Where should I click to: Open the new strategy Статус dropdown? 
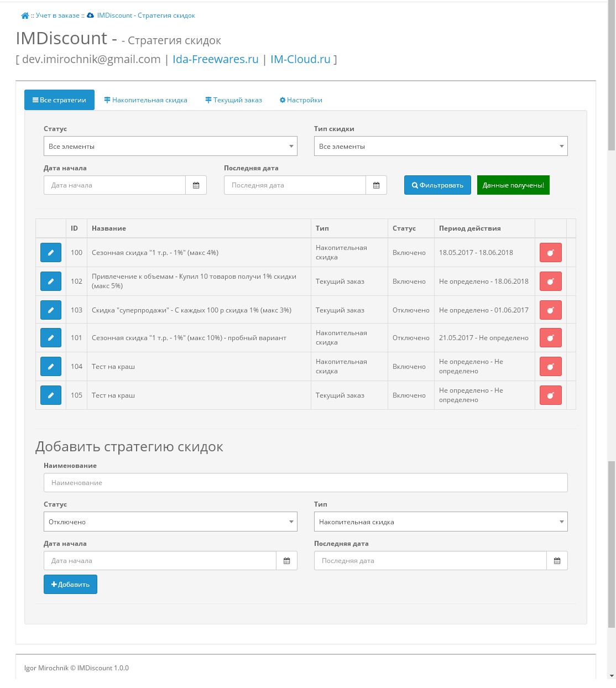[170, 522]
